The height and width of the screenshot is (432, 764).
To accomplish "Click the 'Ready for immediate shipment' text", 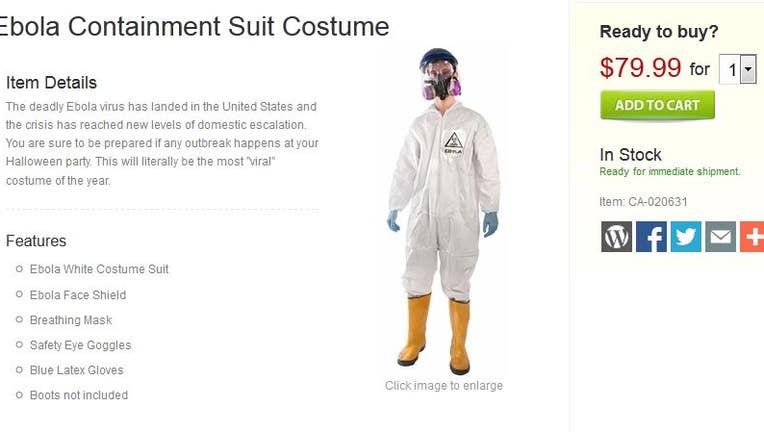I will (x=669, y=171).
